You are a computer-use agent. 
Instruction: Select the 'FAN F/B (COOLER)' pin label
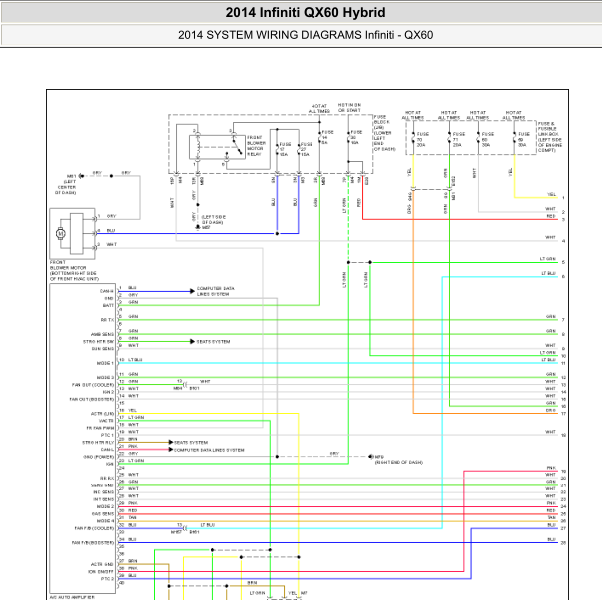click(x=94, y=528)
